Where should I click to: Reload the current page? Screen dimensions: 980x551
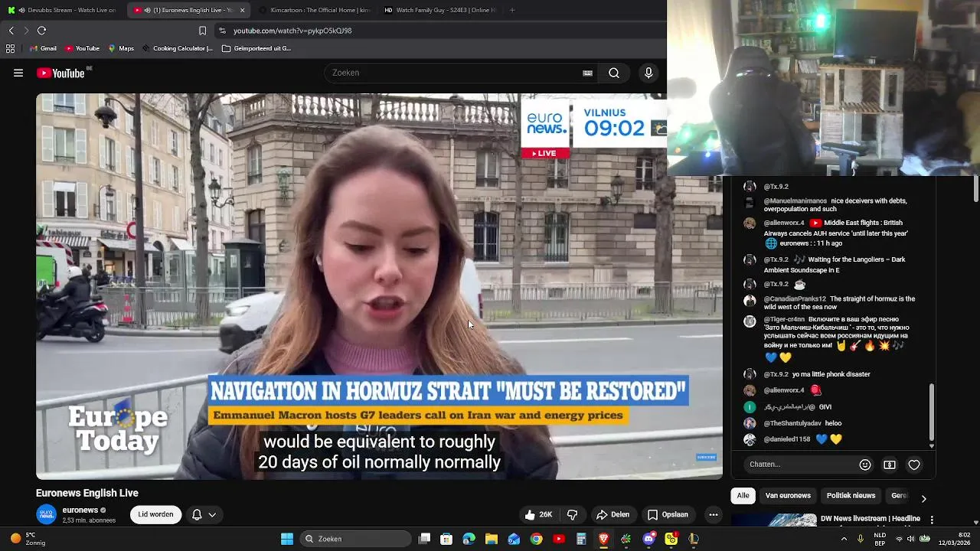[41, 31]
